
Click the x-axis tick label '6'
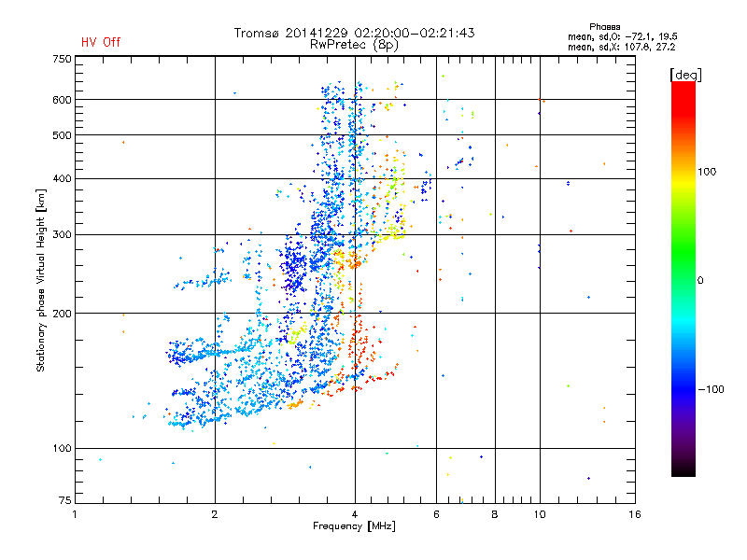[x=436, y=514]
